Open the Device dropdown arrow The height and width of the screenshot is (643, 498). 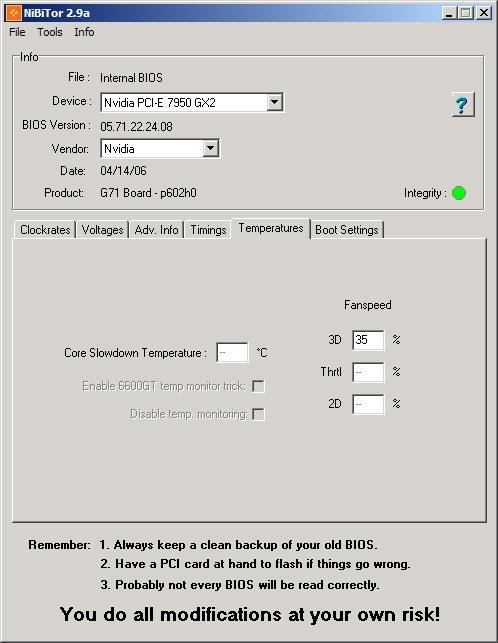coord(274,102)
